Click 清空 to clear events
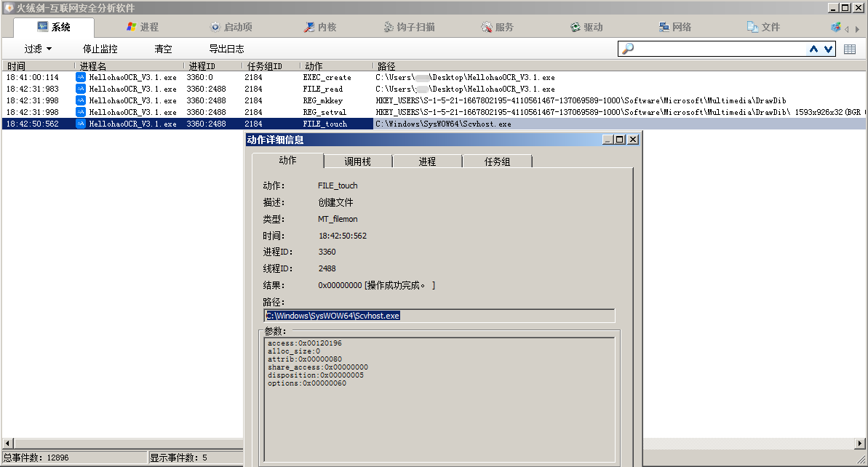868x467 pixels. click(163, 49)
